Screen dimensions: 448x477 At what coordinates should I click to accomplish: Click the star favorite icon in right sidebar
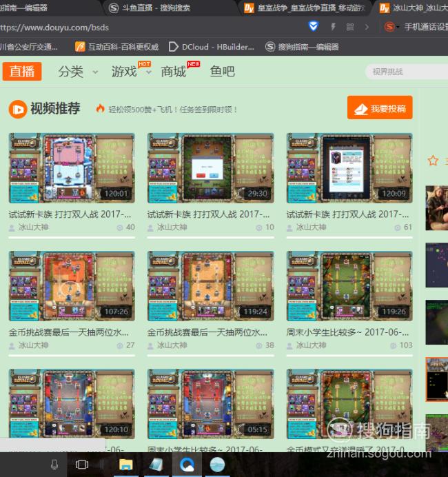point(433,161)
